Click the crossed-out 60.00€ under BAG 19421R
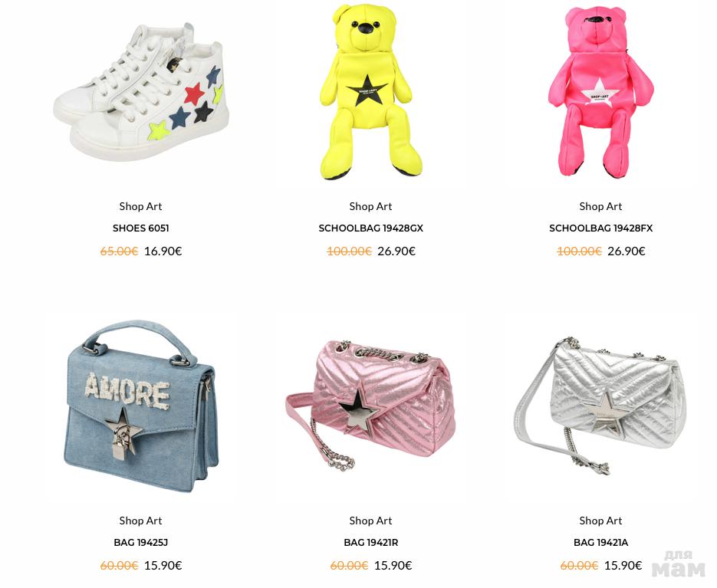 point(350,566)
